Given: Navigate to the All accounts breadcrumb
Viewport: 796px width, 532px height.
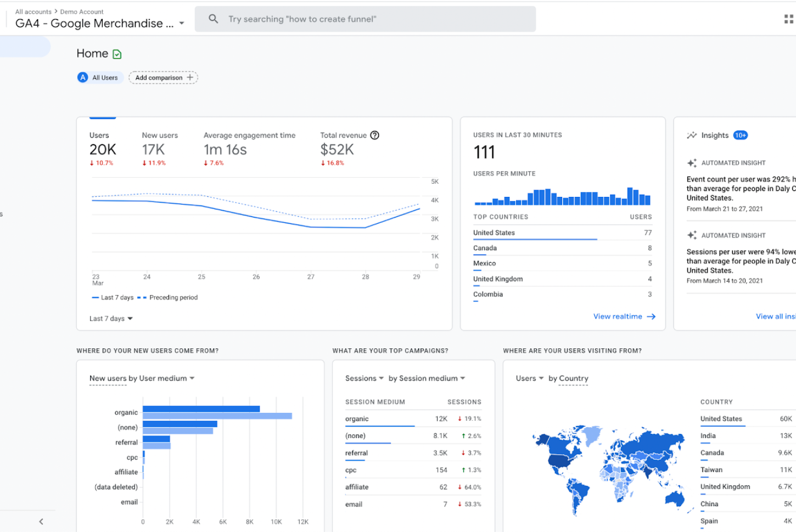Looking at the screenshot, I should 33,11.
